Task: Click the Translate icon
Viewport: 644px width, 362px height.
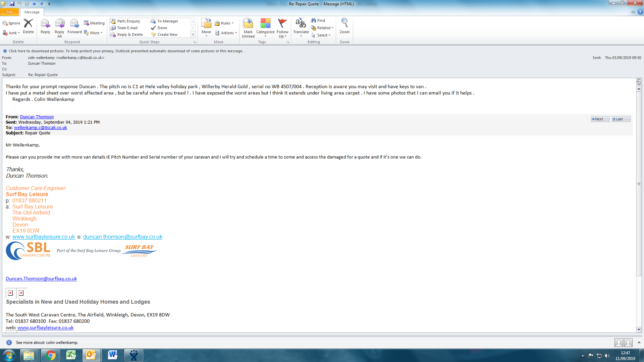Action: point(301,27)
